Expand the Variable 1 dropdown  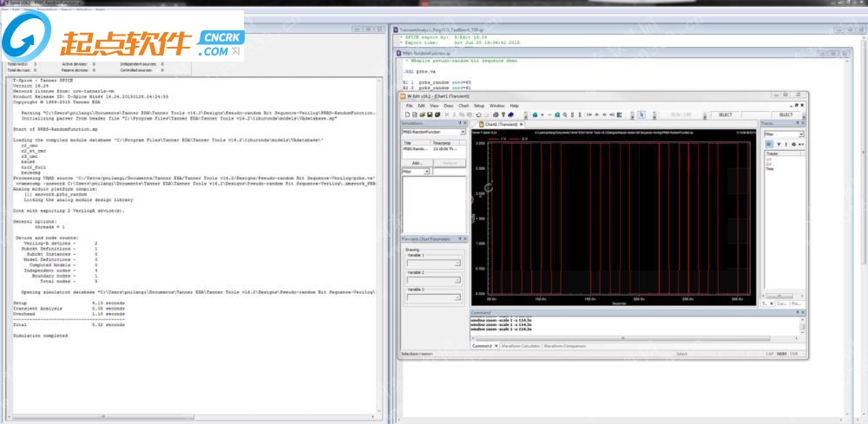tap(457, 263)
